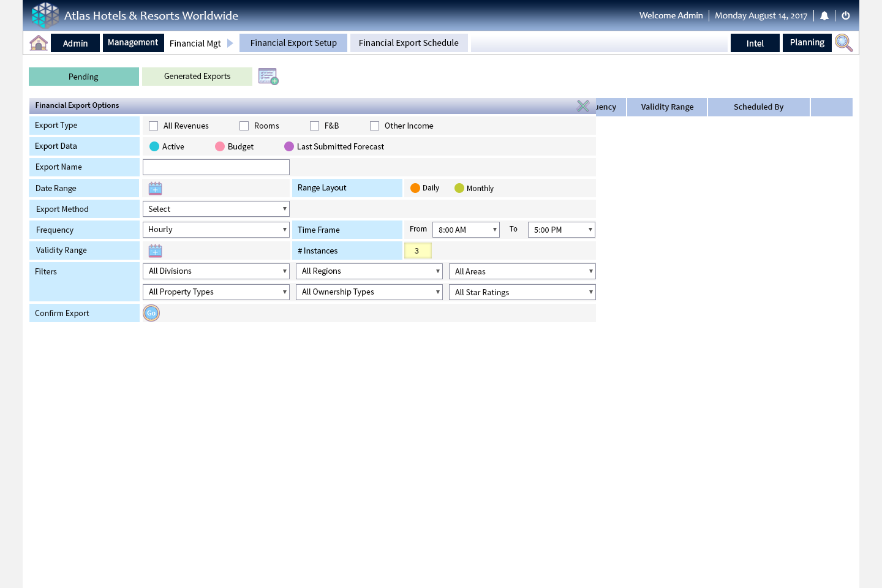Enable the F&B export type checkbox
This screenshot has width=882, height=588.
point(315,126)
